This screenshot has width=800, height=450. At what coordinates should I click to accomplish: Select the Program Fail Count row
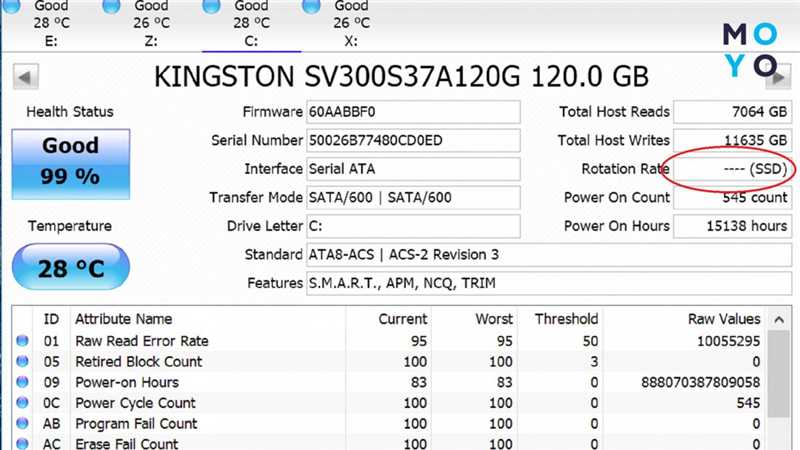point(389,423)
